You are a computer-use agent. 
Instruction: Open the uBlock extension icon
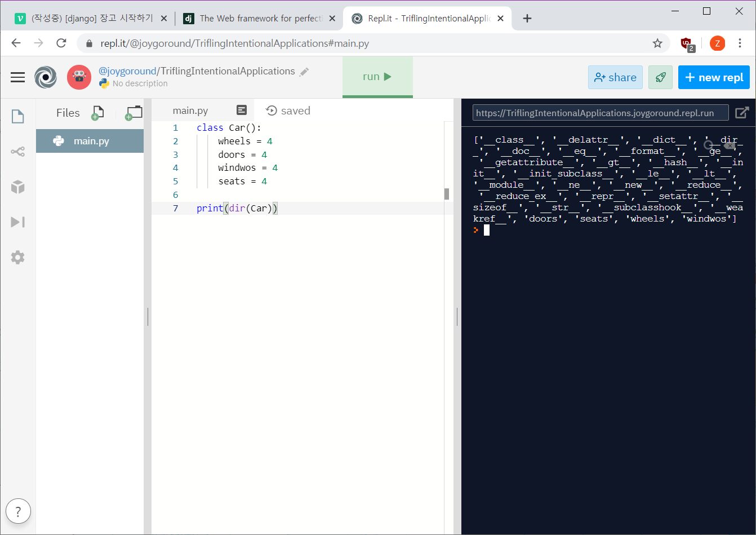pos(686,43)
